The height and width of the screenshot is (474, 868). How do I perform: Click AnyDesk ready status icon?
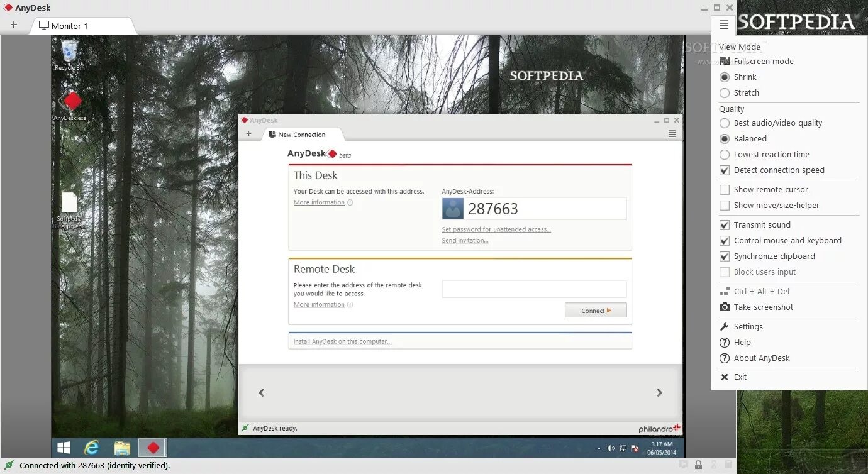[245, 428]
